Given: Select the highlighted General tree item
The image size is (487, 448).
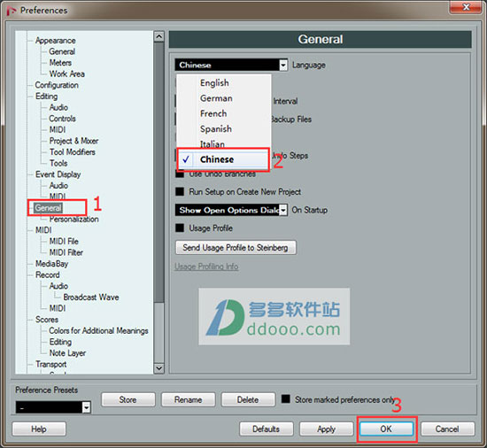Looking at the screenshot, I should (48, 208).
